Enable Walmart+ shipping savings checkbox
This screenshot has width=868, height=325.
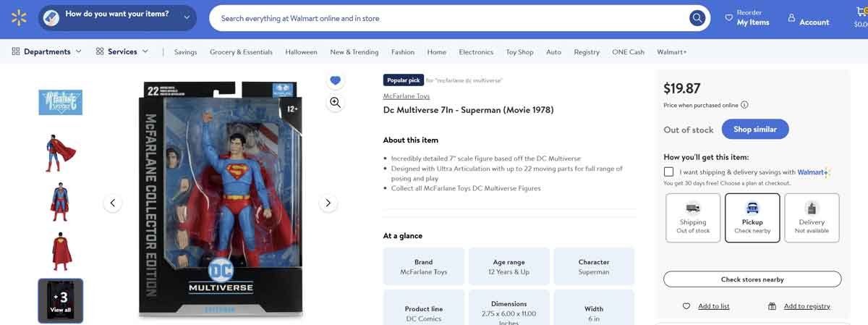[x=668, y=172]
